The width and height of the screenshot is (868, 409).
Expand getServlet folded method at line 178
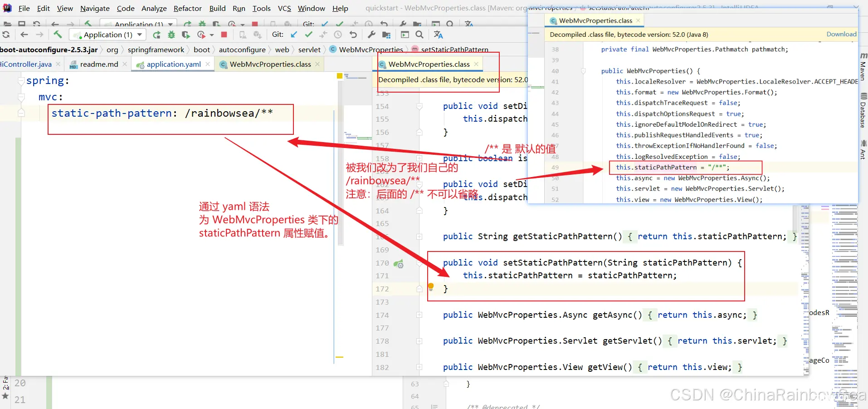pyautogui.click(x=419, y=341)
